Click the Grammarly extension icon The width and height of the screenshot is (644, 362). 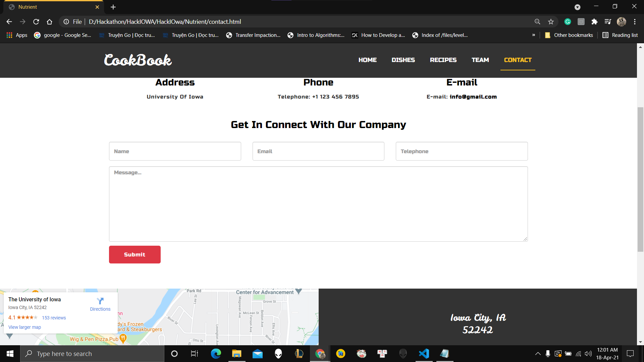pos(568,22)
